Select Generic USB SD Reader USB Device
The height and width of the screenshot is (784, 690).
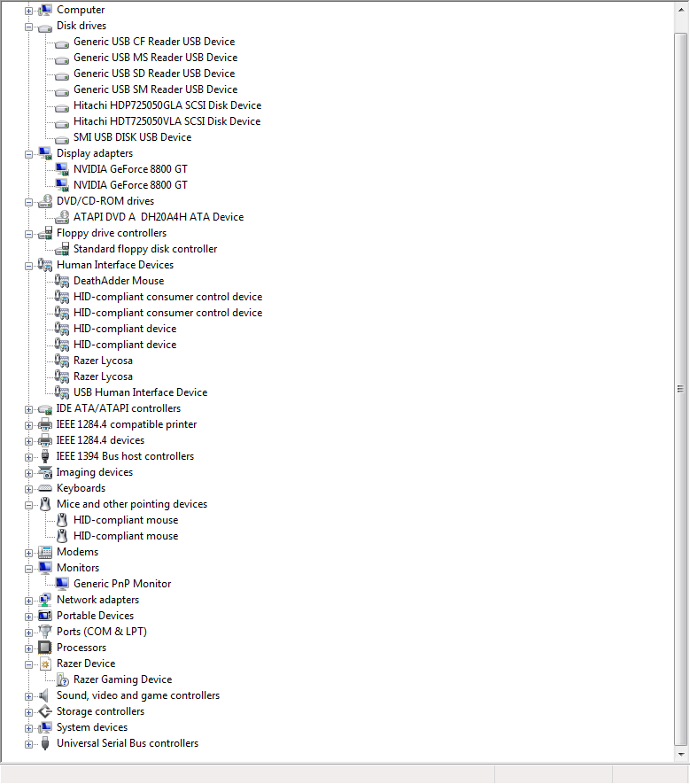(154, 74)
